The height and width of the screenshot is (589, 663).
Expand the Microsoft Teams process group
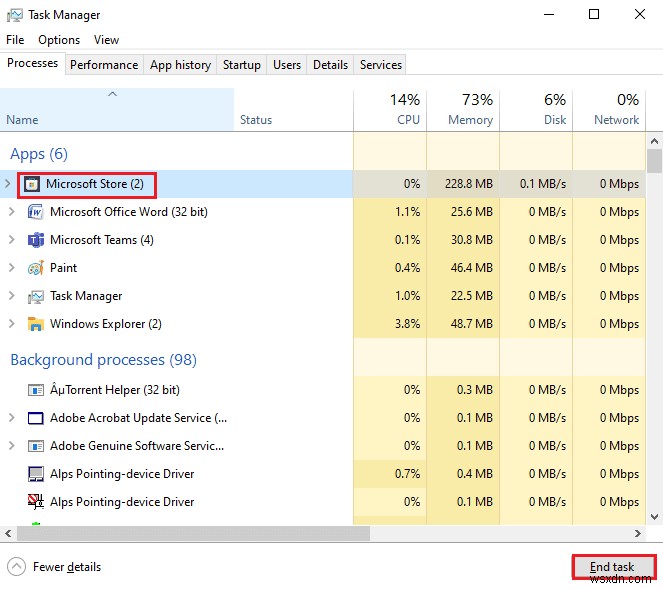coord(11,240)
